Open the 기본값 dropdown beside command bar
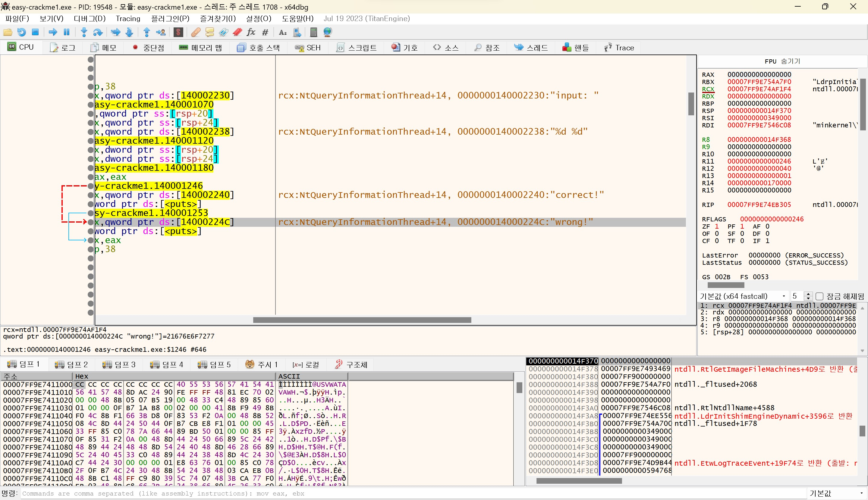The height and width of the screenshot is (500, 868). [x=836, y=493]
